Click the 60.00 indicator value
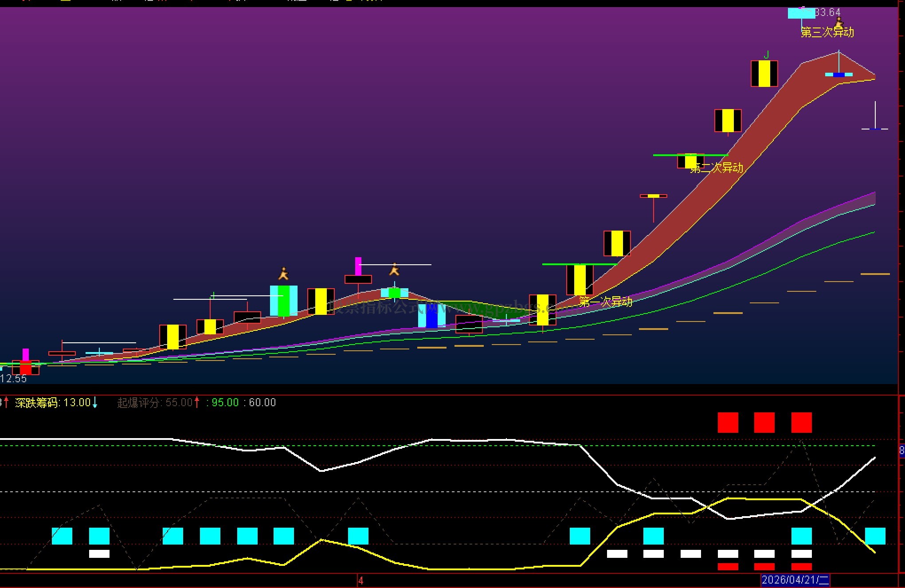 tap(262, 403)
